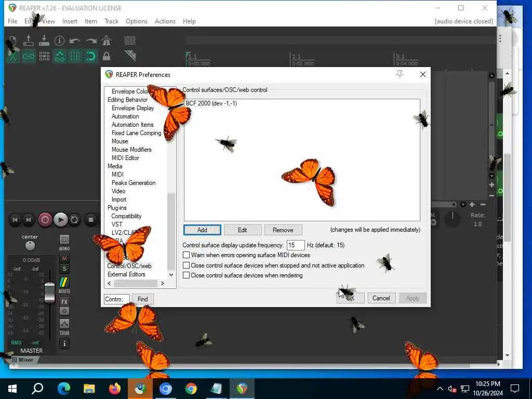Image resolution: width=532 pixels, height=399 pixels.
Task: Enable Close control surface devices when stopped
Action: pos(187,265)
